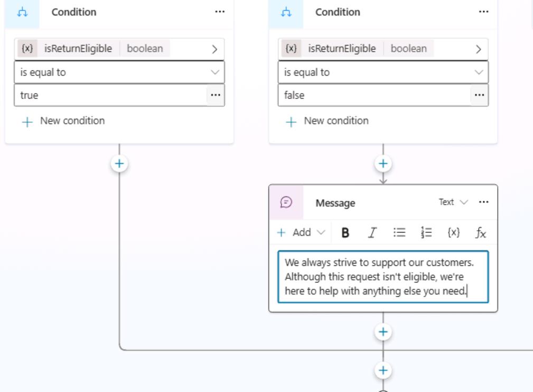Insert variable using {x} toolbar icon
Image resolution: width=533 pixels, height=392 pixels.
pyautogui.click(x=453, y=233)
